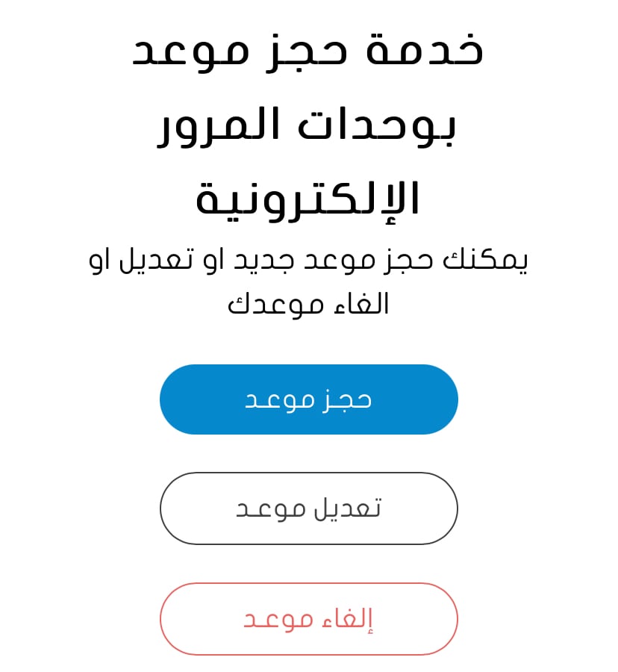Screen dimensions: 618x672
Task: Click the blue "حجز موعد" button
Action: 308,399
